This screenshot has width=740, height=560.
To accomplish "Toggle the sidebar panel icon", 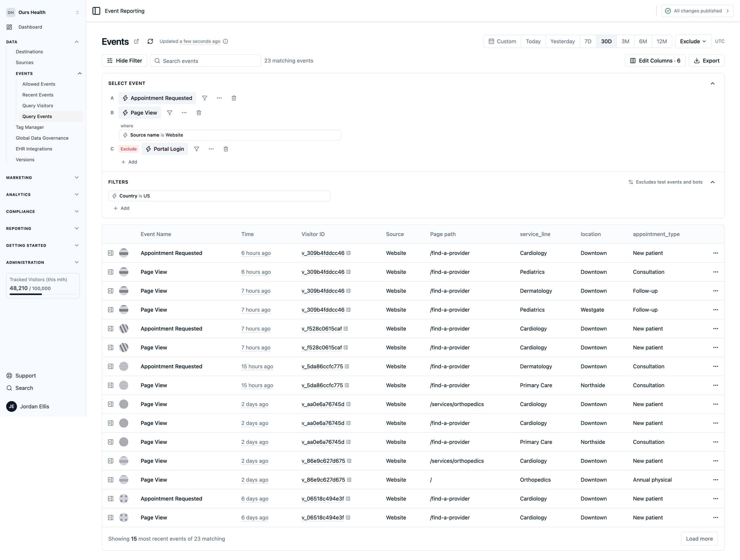I will (x=96, y=11).
